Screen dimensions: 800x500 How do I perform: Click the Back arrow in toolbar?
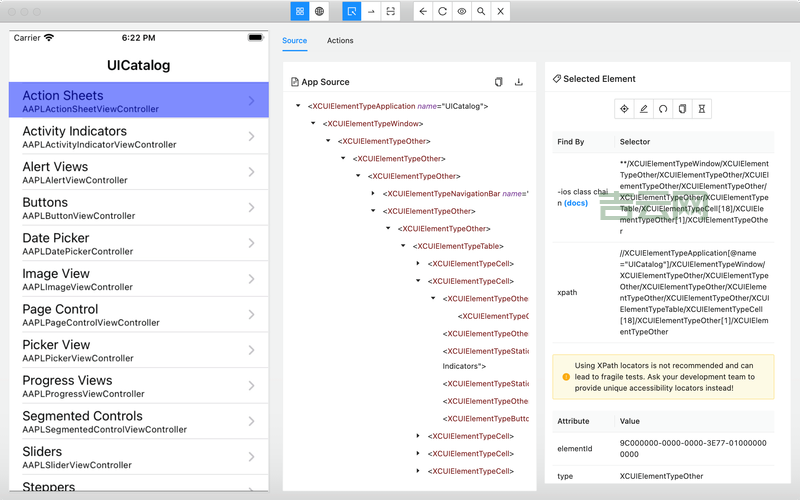[422, 11]
